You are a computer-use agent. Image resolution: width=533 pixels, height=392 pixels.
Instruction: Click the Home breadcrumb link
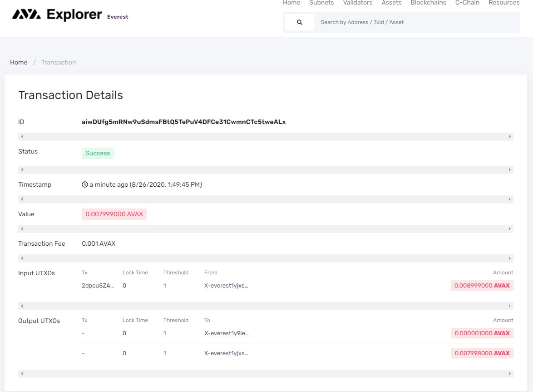tap(19, 62)
